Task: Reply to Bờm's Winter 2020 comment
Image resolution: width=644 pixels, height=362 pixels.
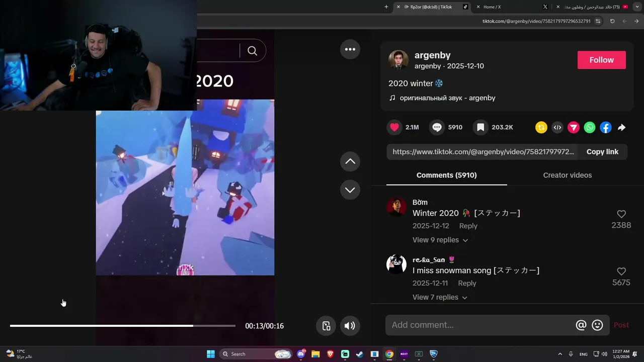Action: 468,226
